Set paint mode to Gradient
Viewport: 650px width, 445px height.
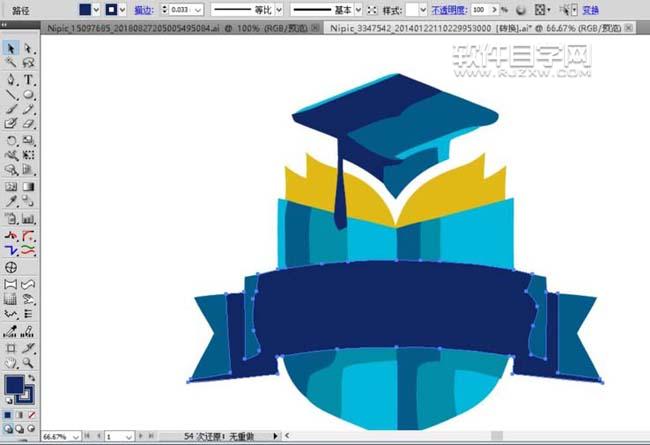[x=19, y=415]
